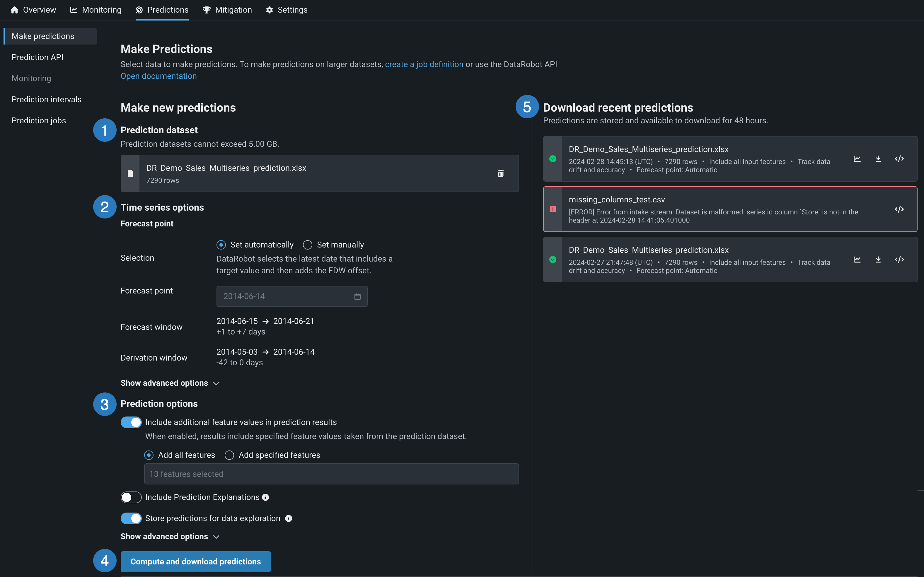Choose Add specified features radio option
The height and width of the screenshot is (577, 924).
[x=229, y=455]
